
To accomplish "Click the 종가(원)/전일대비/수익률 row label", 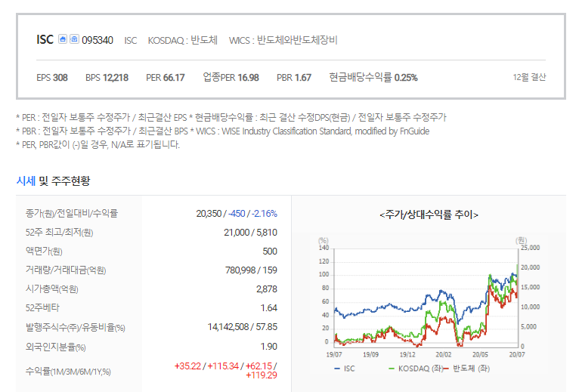I will pyautogui.click(x=72, y=213).
